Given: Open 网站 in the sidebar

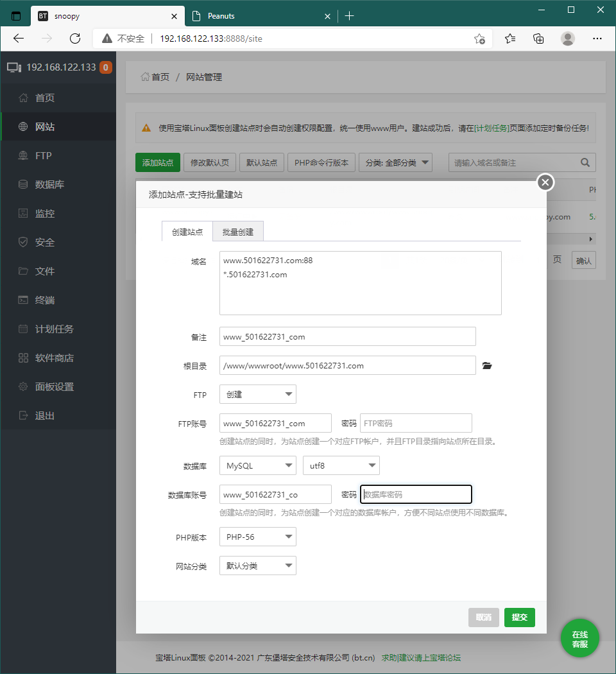Looking at the screenshot, I should pyautogui.click(x=58, y=127).
